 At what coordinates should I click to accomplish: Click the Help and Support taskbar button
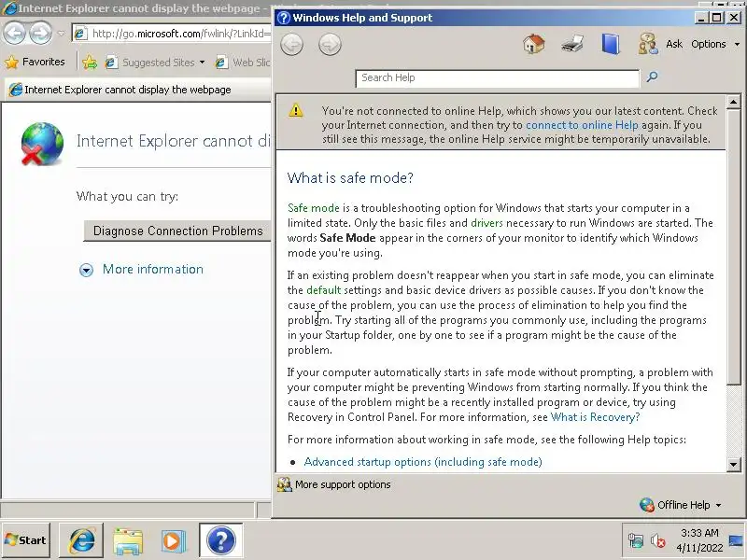pyautogui.click(x=220, y=540)
